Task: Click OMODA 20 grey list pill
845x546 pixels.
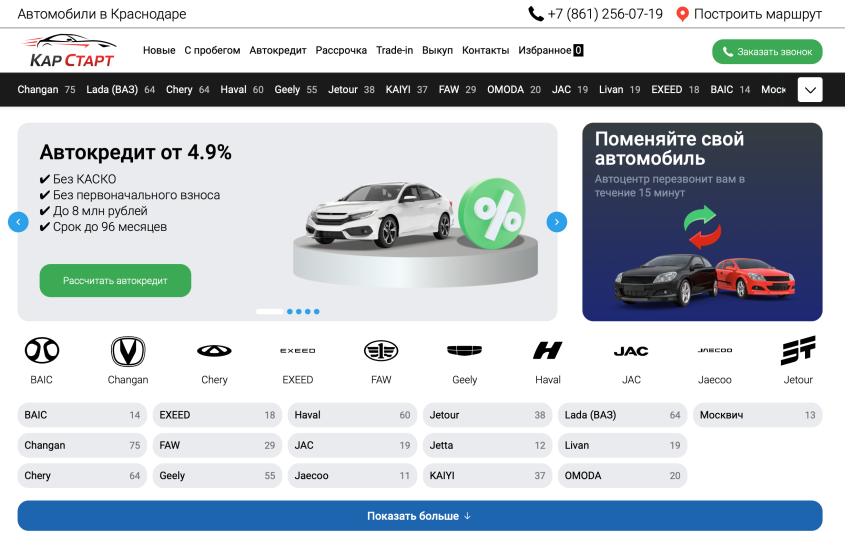Action: [622, 475]
